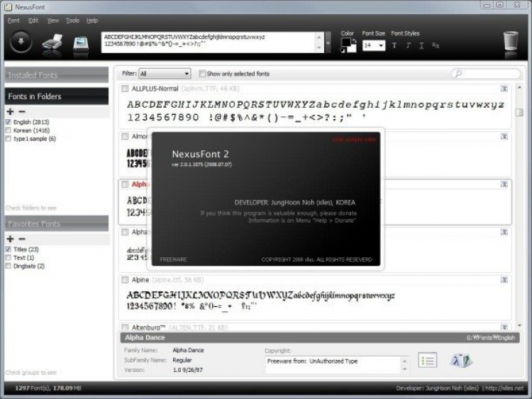Screen dimensions: 532x399
Task: Remove group with minus under Favorites Fonts
Action: [x=22, y=239]
